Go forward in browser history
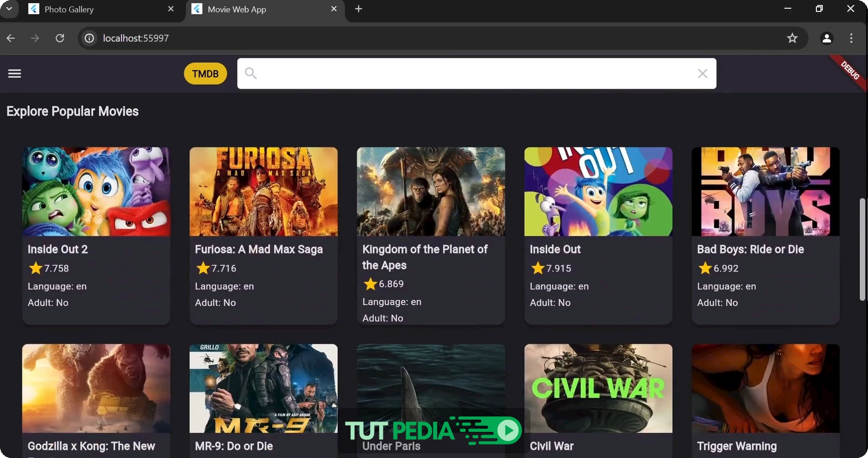Viewport: 868px width, 458px height. [35, 38]
